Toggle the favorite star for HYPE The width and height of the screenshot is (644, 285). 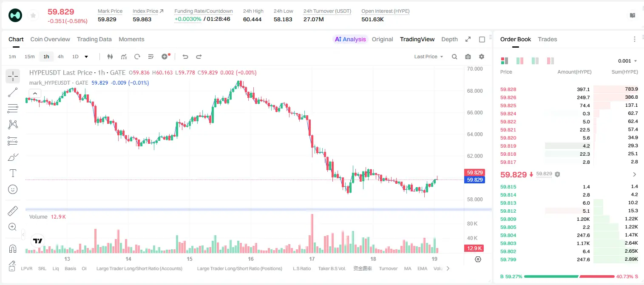tap(33, 16)
